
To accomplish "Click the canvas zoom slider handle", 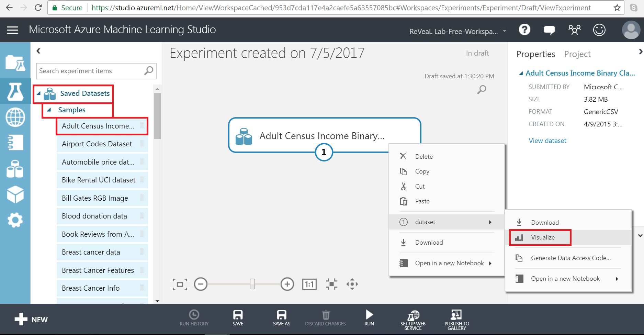I will click(x=252, y=284).
